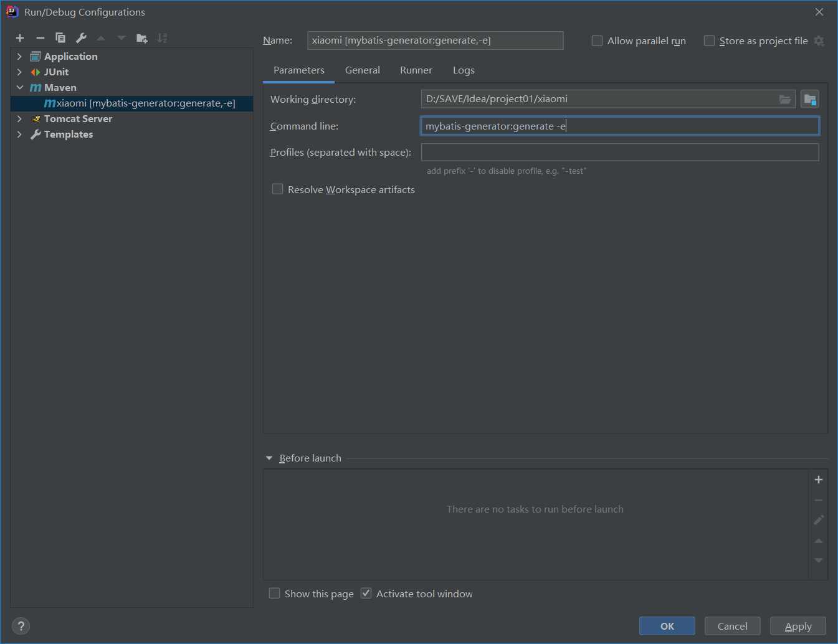
Task: Expand the Application tree node
Action: tap(19, 57)
